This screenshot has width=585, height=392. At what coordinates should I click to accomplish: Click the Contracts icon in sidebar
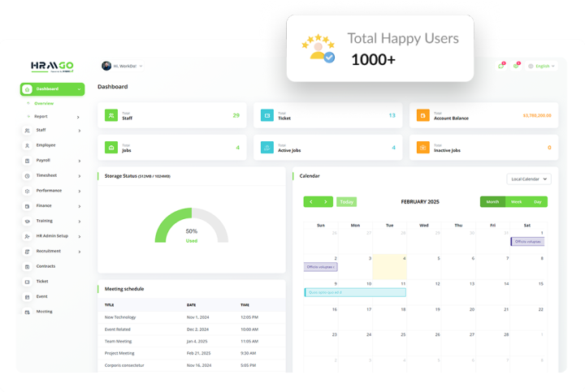click(x=27, y=267)
